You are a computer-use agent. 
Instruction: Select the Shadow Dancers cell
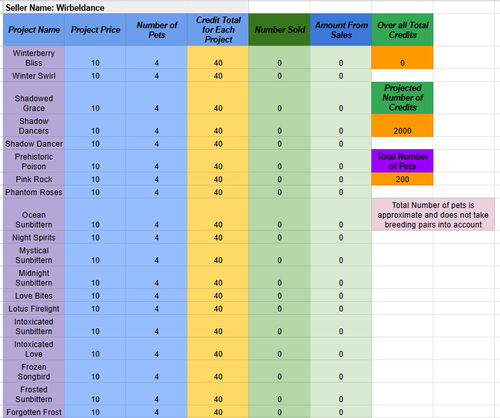pyautogui.click(x=34, y=126)
